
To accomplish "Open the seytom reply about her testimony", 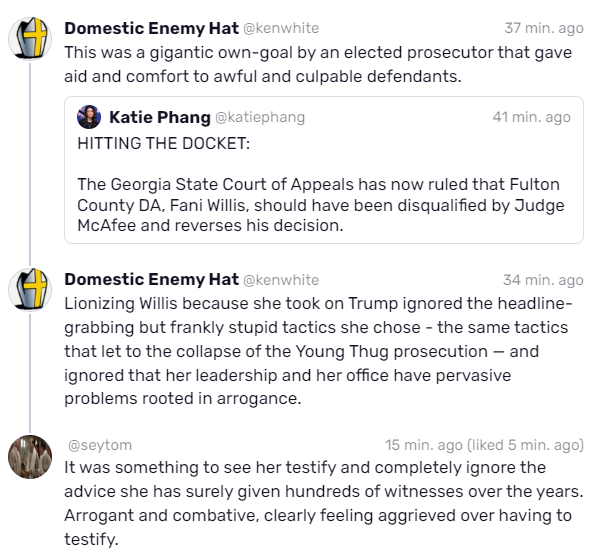I will click(x=324, y=504).
